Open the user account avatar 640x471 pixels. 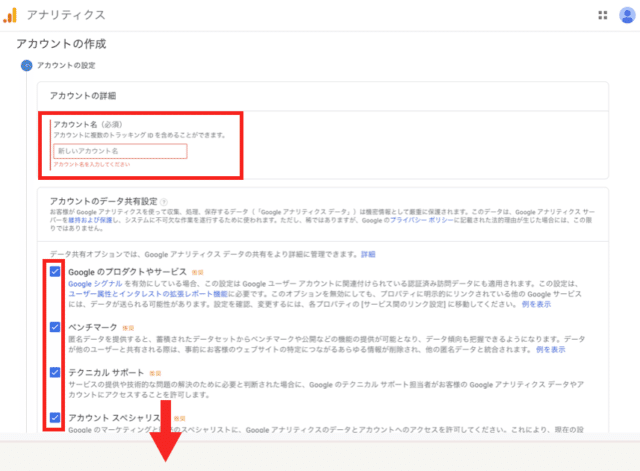(x=627, y=16)
